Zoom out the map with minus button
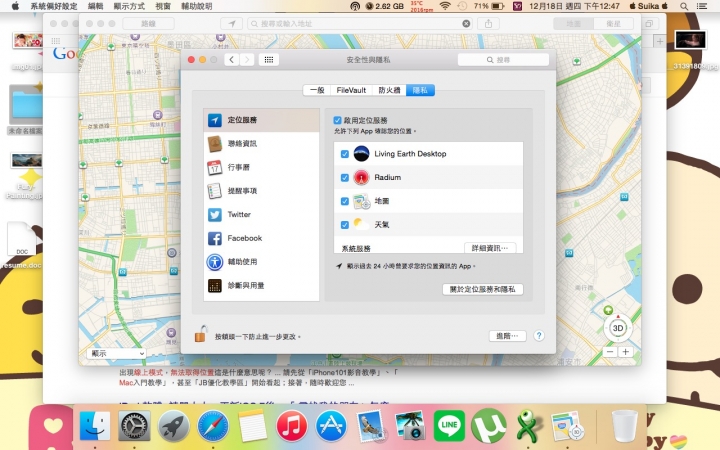This screenshot has width=720, height=450. click(x=610, y=352)
